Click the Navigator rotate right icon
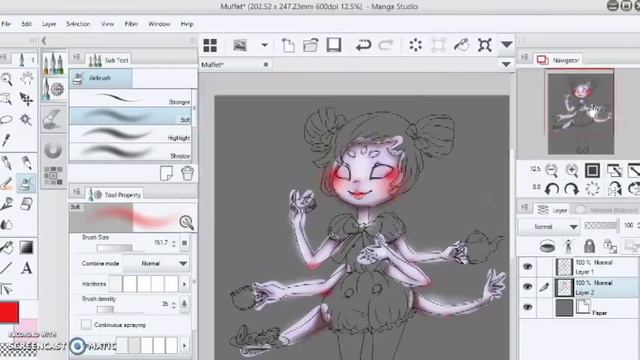 (x=571, y=189)
